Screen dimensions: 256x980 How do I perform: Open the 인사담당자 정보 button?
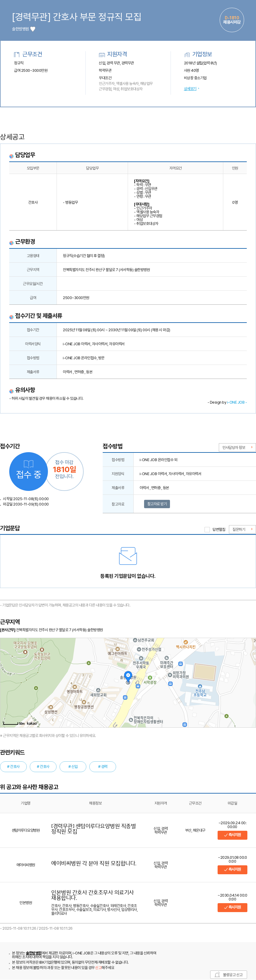click(237, 447)
